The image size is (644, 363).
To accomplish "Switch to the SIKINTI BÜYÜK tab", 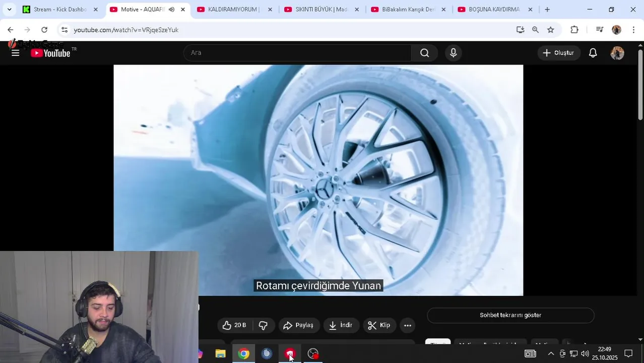I will (321, 10).
